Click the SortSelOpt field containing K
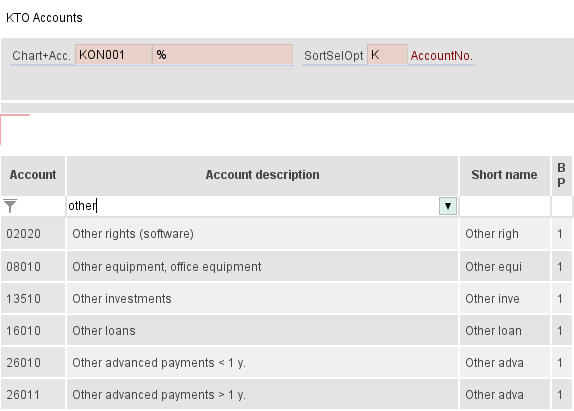 (x=387, y=55)
